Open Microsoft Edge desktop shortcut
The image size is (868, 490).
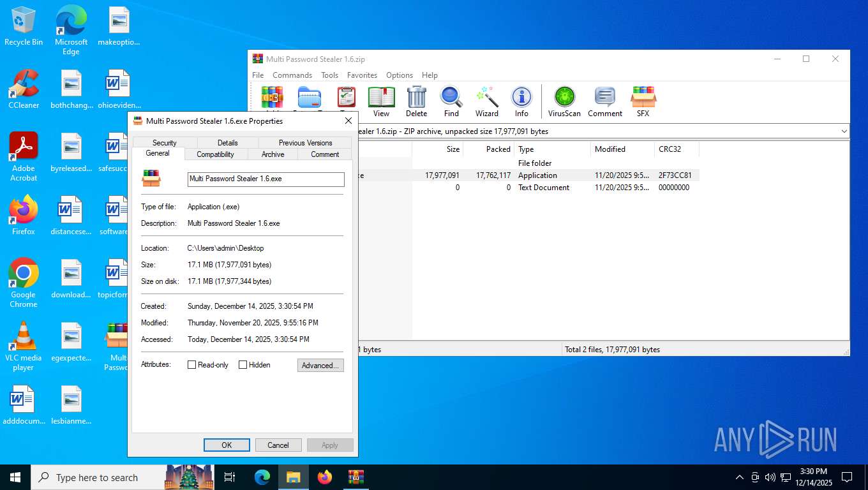(x=71, y=30)
